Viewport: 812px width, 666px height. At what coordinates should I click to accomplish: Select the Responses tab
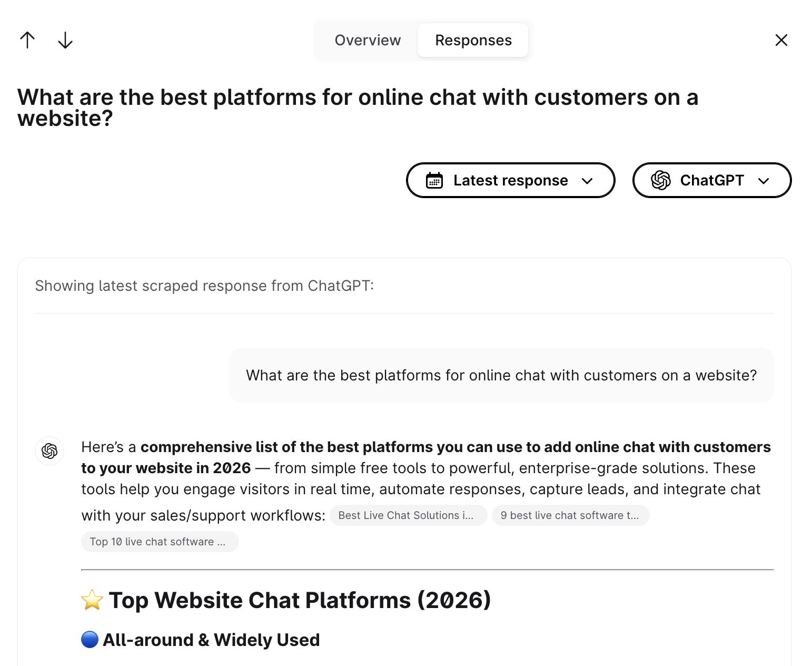(473, 40)
